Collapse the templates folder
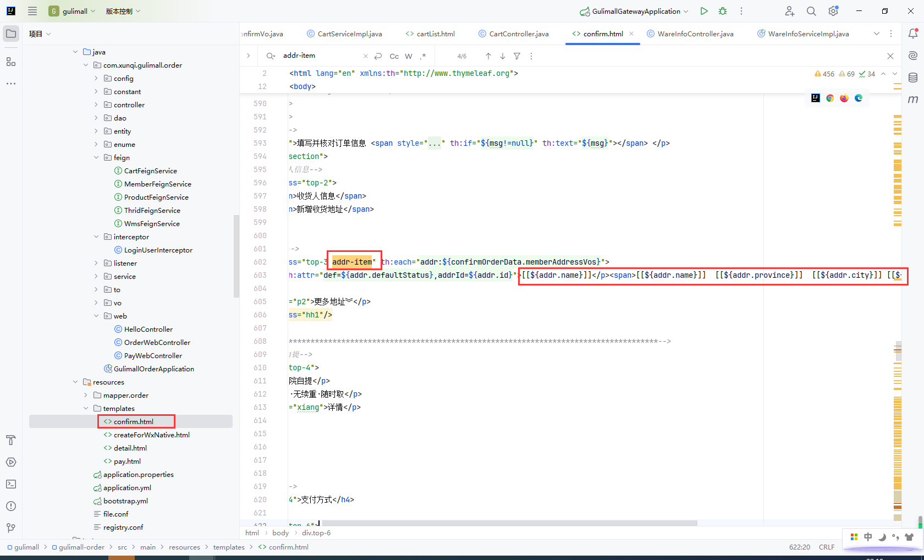The image size is (924, 560). click(x=86, y=408)
